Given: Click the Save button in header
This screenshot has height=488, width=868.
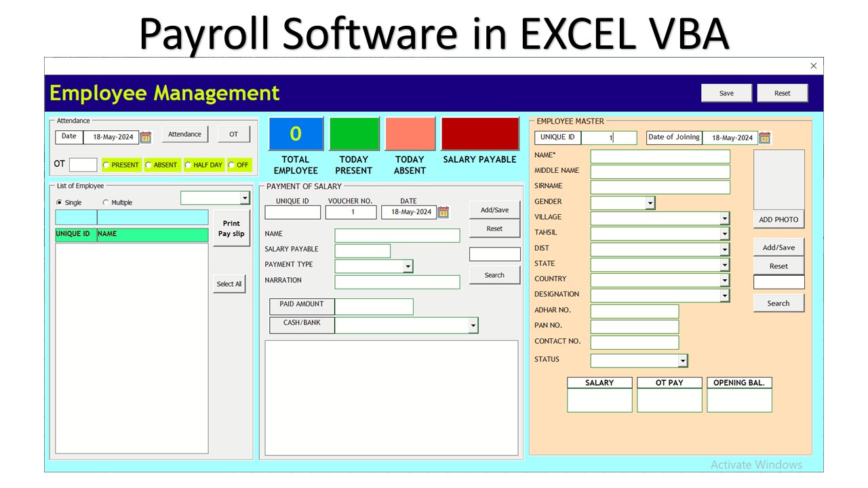Looking at the screenshot, I should tap(726, 93).
